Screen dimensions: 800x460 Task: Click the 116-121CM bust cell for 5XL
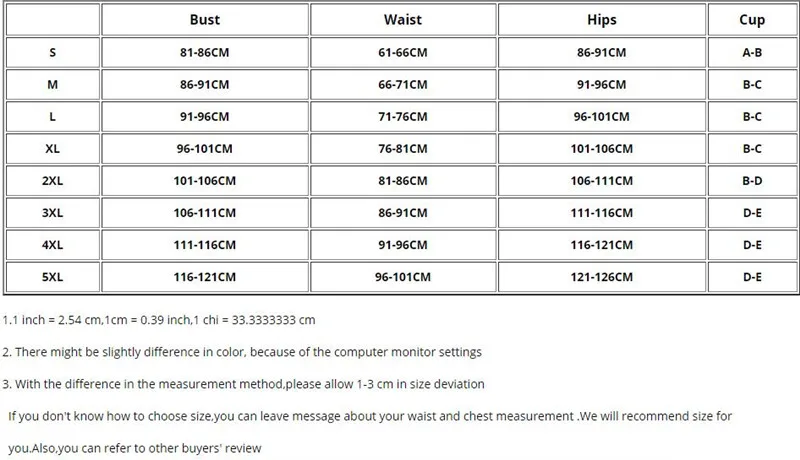pos(205,276)
